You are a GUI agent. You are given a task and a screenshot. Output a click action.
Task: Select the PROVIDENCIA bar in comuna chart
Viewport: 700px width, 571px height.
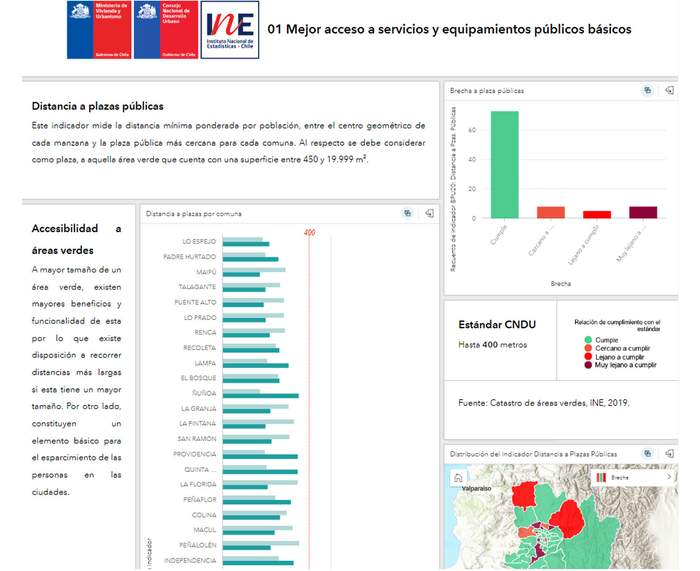tap(259, 453)
